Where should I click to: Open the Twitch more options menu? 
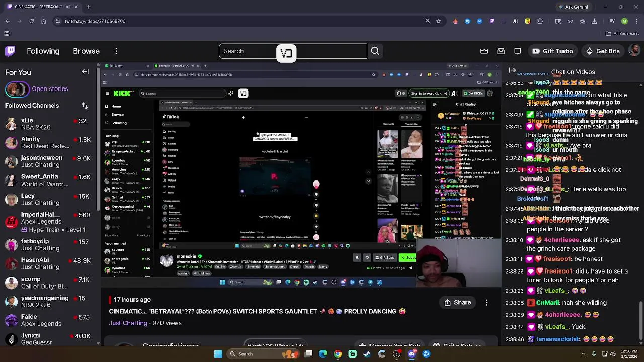pyautogui.click(x=116, y=51)
